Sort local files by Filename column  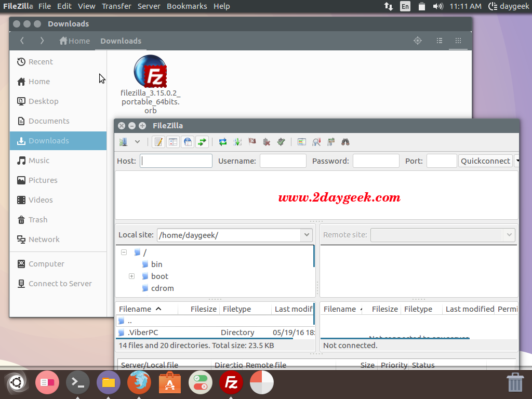click(140, 309)
